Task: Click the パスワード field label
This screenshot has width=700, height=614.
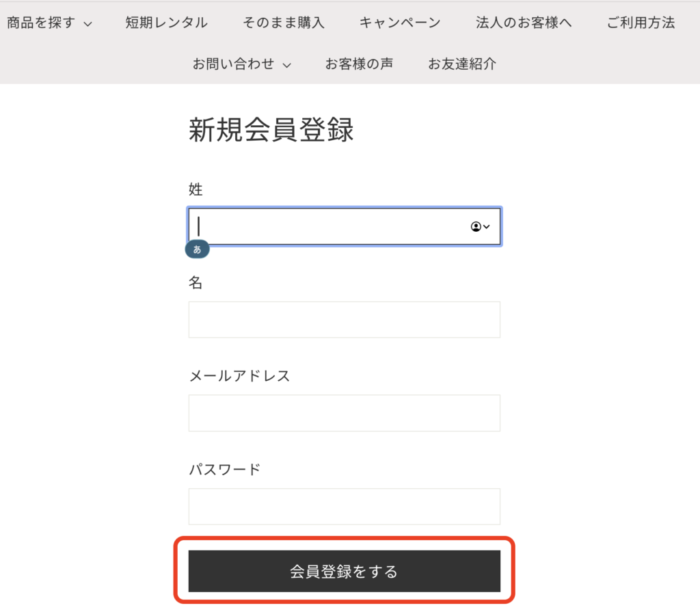Action: click(224, 470)
